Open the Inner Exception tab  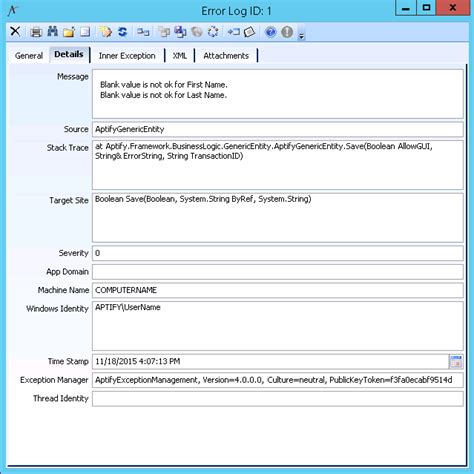point(127,56)
